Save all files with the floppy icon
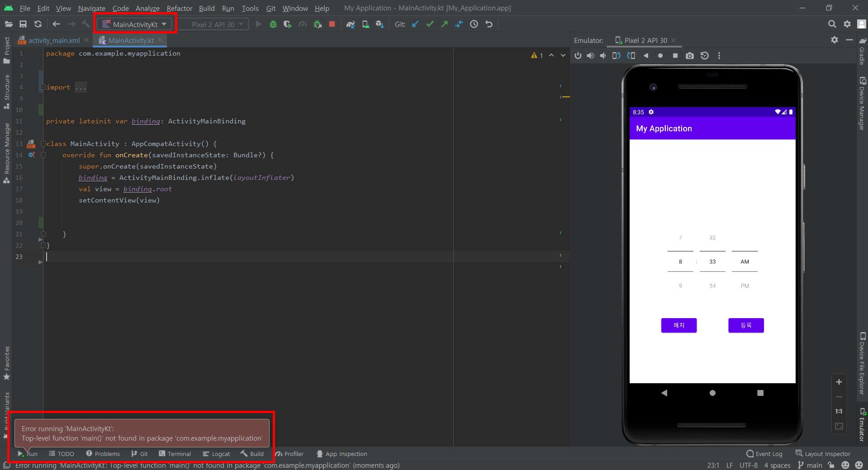The width and height of the screenshot is (868, 470). tap(23, 24)
